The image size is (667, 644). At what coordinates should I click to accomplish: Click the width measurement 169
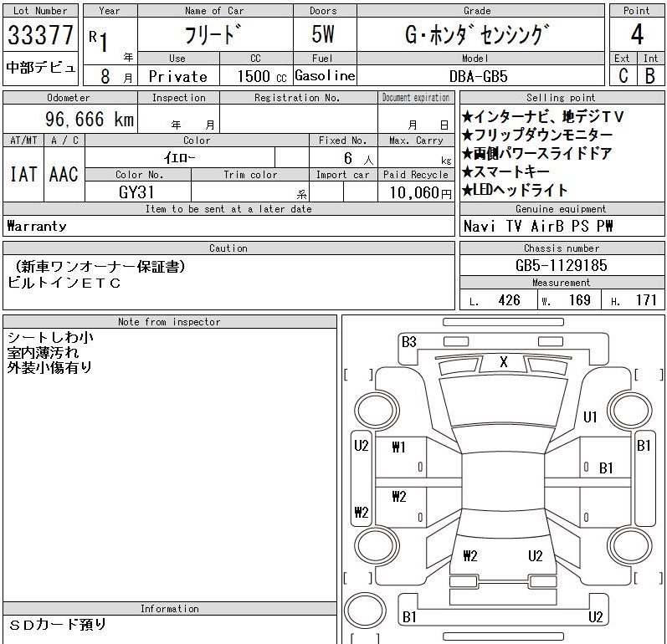click(x=579, y=300)
